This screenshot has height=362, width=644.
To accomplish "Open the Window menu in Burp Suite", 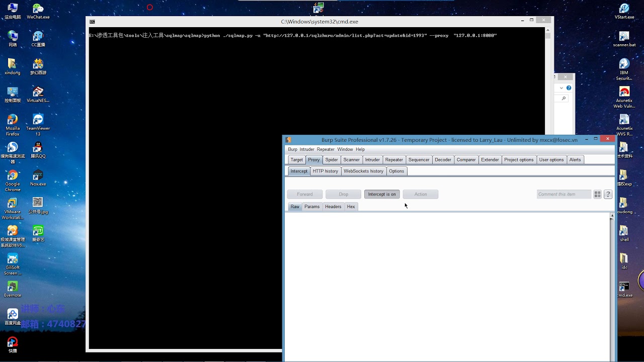I will pos(345,149).
